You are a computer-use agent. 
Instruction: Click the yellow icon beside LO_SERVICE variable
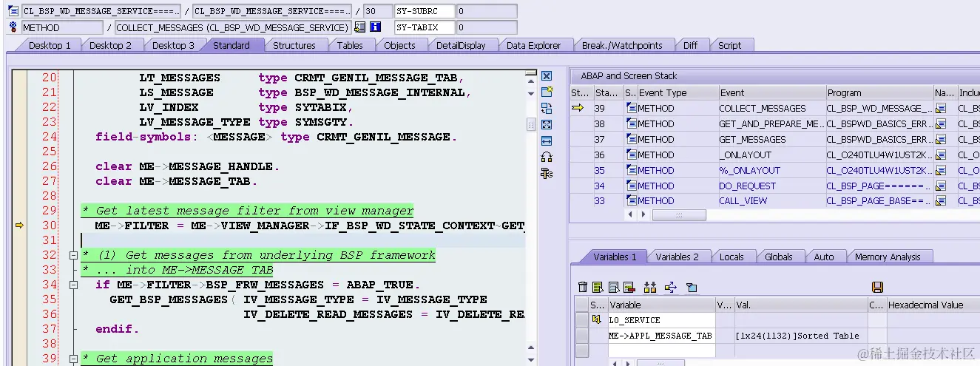[597, 319]
